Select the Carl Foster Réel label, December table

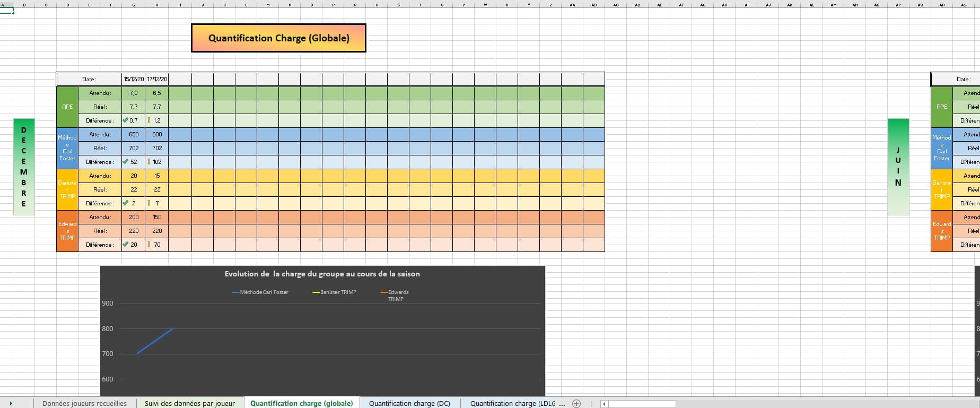[100, 148]
